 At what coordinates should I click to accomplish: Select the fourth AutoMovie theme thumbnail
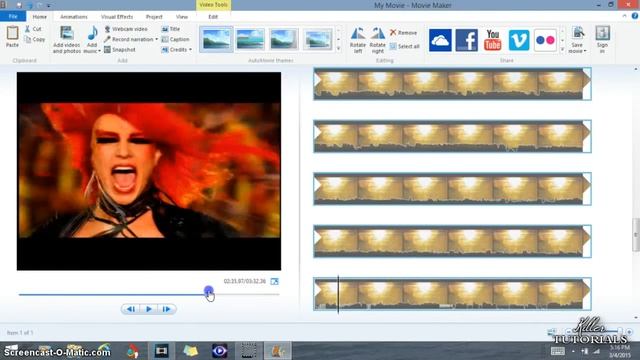pos(318,40)
